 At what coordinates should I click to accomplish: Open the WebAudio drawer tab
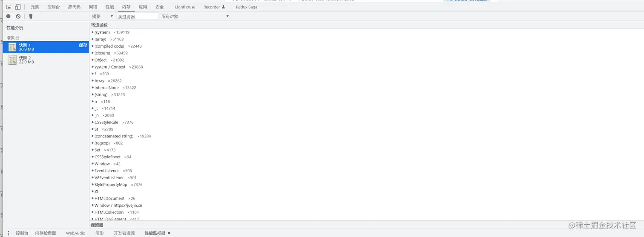tap(75, 233)
